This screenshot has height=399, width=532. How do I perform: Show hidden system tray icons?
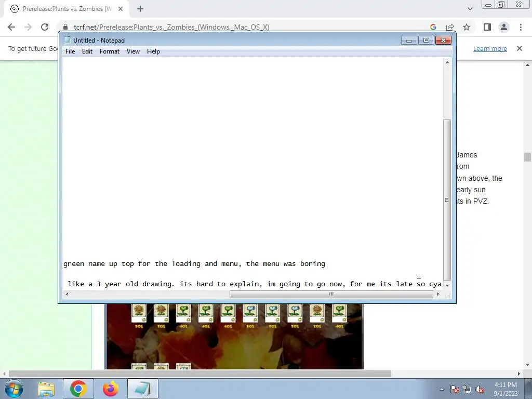[442, 389]
